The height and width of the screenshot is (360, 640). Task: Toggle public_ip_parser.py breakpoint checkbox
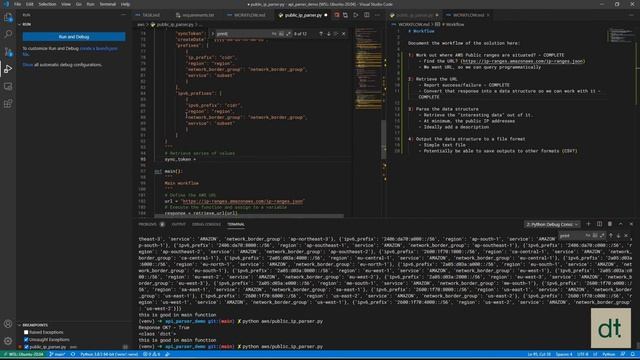point(26,347)
